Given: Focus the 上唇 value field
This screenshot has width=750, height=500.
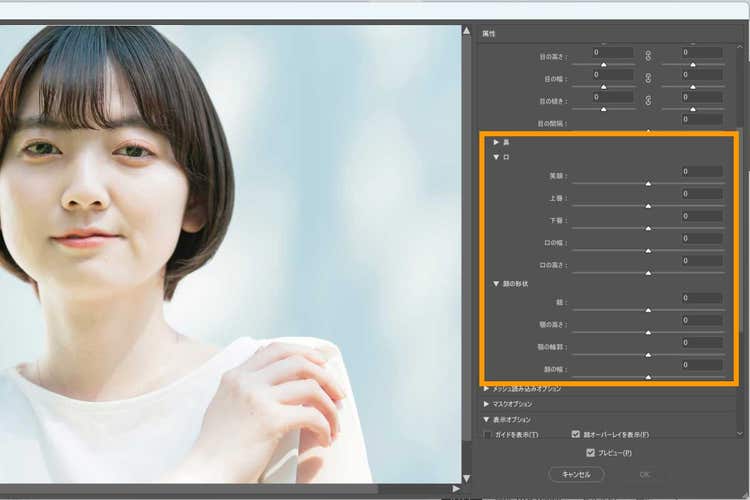Looking at the screenshot, I should pos(702,194).
